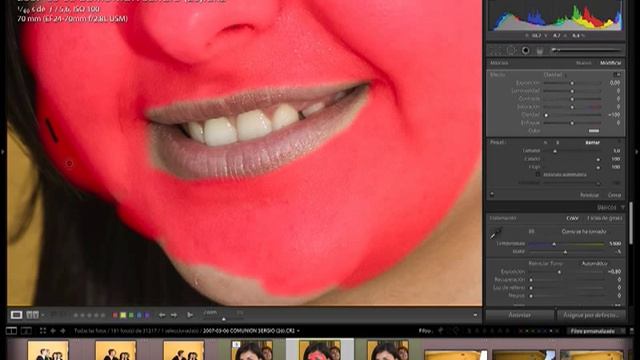Image resolution: width=640 pixels, height=360 pixels.
Task: Click the histogram display
Action: pos(556,16)
